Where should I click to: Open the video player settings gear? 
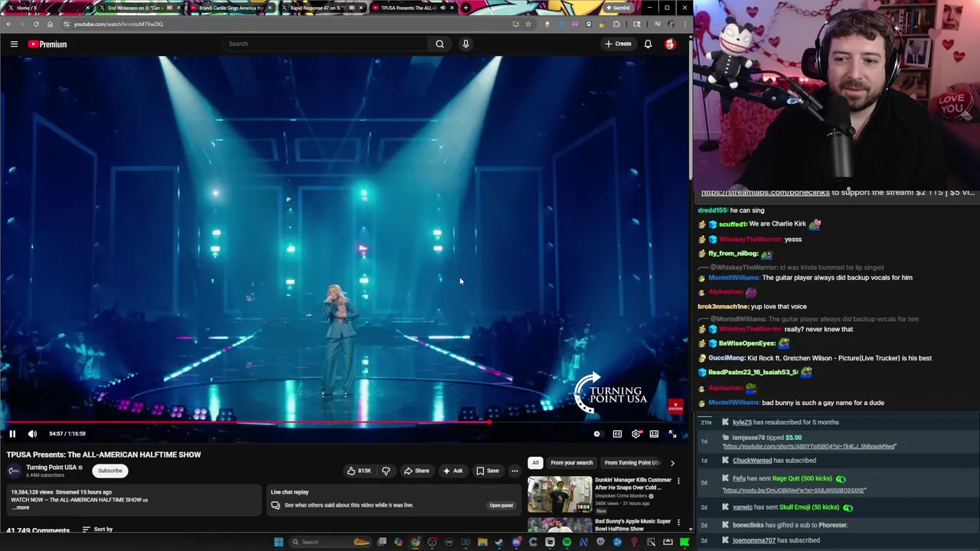pos(635,434)
